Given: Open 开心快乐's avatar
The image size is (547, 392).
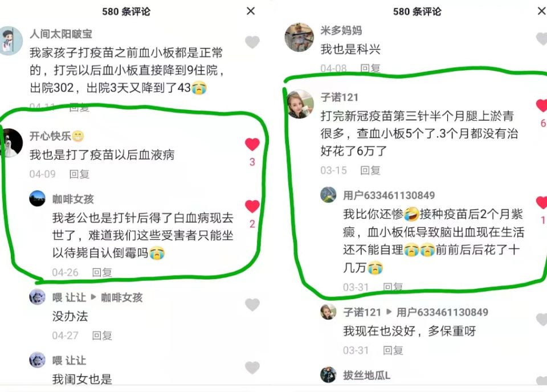Looking at the screenshot, I should coord(10,143).
